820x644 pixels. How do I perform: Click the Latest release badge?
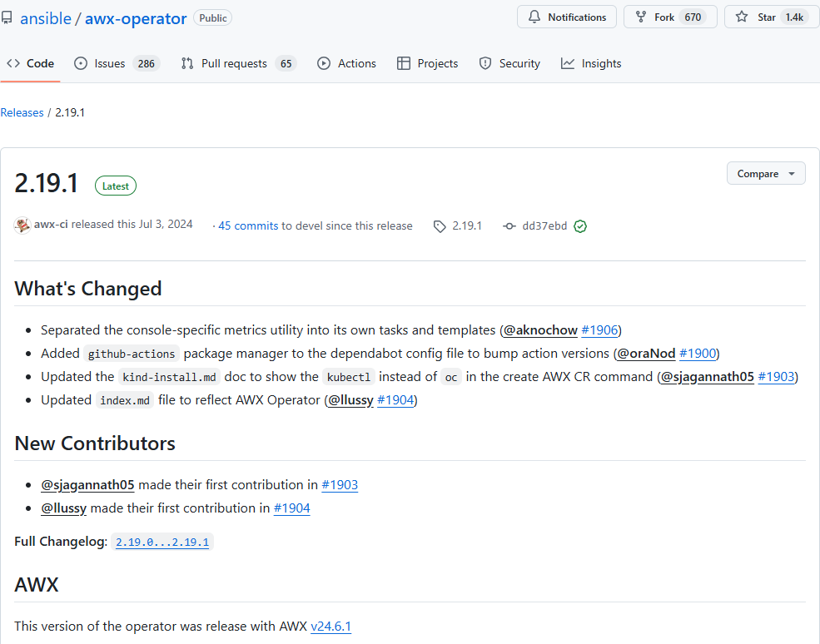click(x=115, y=186)
